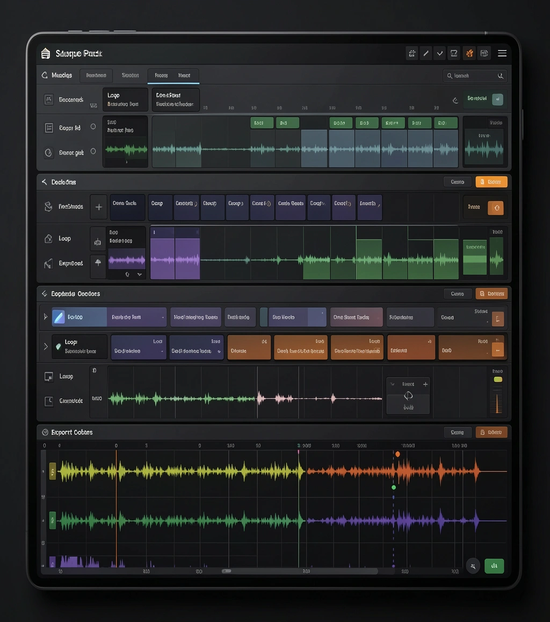Image resolution: width=550 pixels, height=622 pixels.
Task: Select the first tab with the circular icon
Action: pos(57,75)
